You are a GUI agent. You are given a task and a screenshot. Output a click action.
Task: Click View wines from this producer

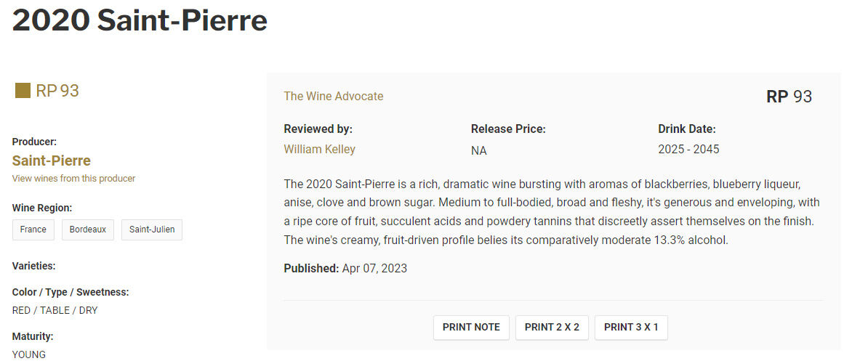[x=73, y=179]
